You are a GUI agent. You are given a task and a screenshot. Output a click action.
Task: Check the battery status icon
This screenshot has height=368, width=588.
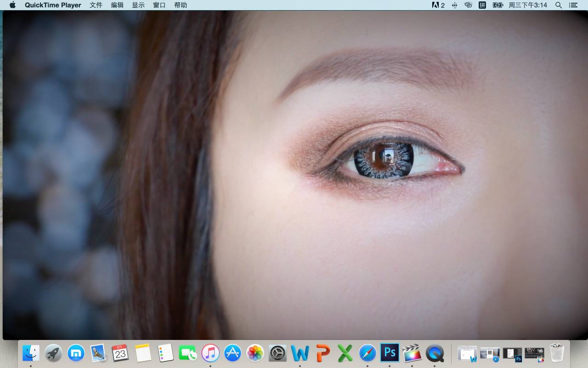[x=498, y=5]
